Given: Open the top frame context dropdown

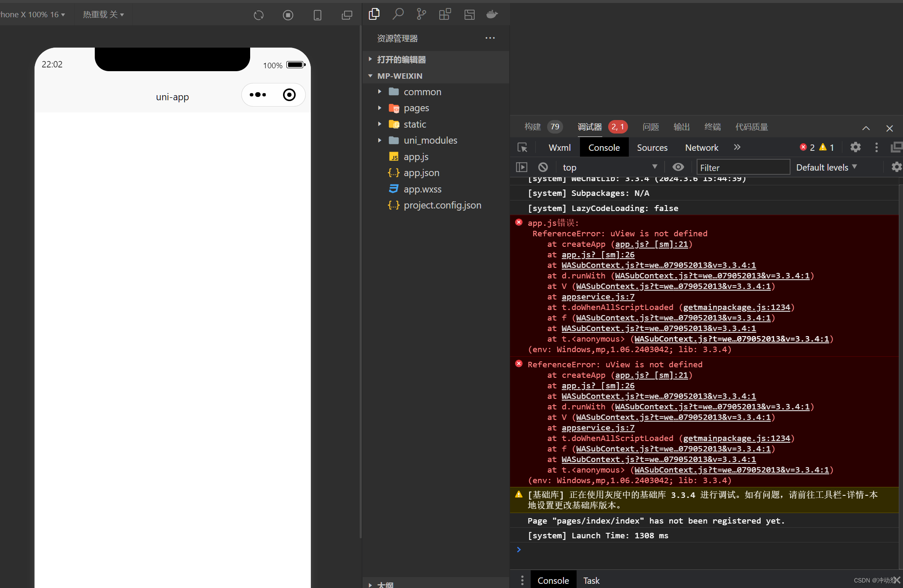Looking at the screenshot, I should pos(610,167).
